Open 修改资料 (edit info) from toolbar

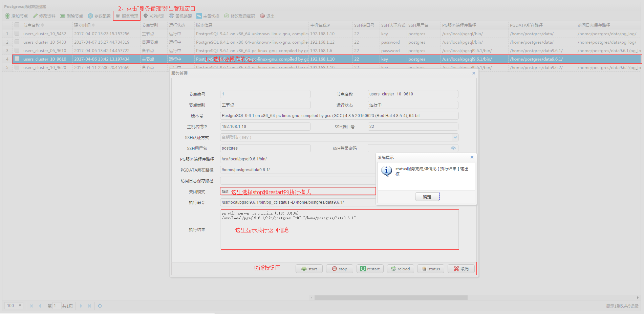click(x=44, y=16)
